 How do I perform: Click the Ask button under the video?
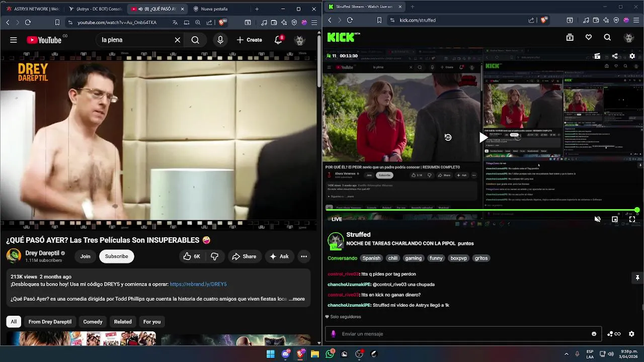point(279,256)
